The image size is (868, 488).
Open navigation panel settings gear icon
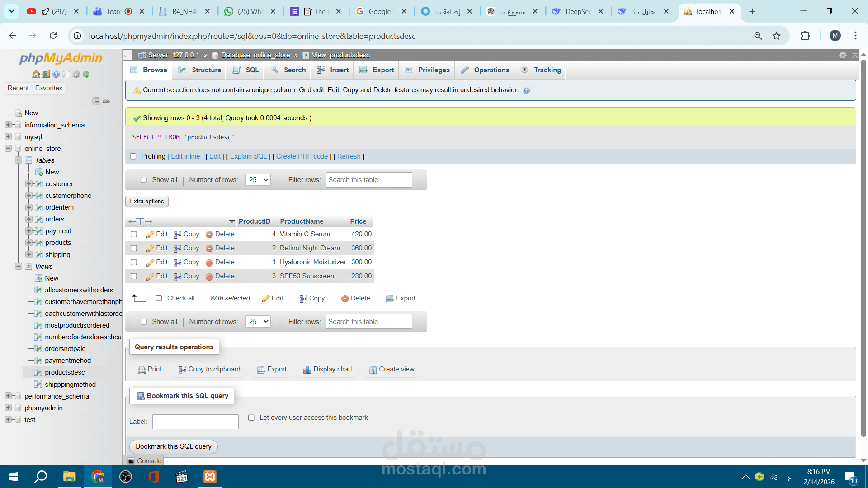[x=76, y=75]
